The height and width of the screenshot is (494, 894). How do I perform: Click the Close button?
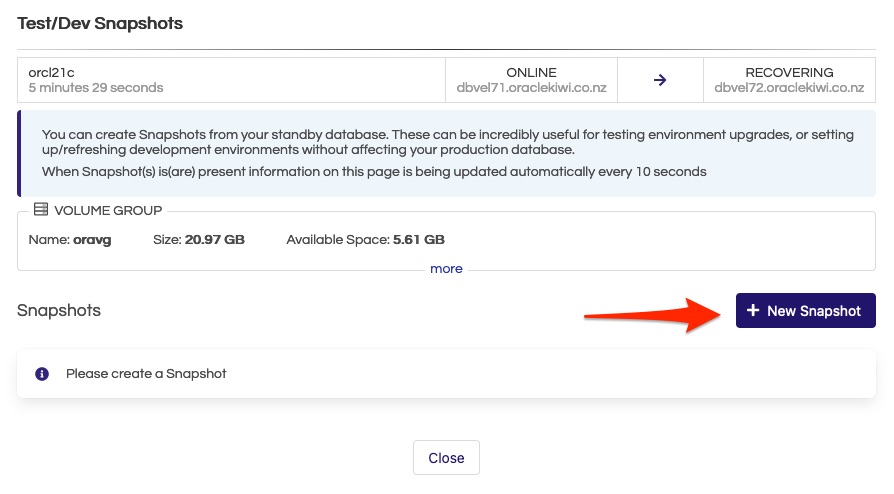(446, 457)
